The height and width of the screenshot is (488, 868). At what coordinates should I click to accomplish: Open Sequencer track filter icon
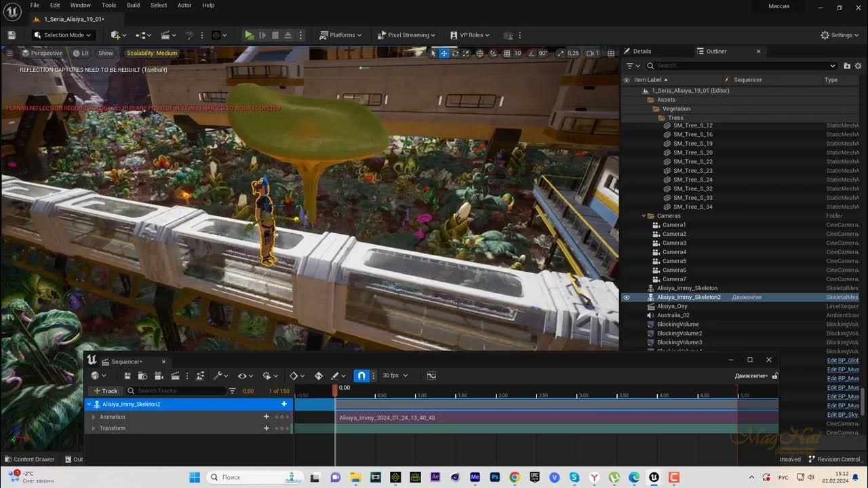(x=233, y=391)
